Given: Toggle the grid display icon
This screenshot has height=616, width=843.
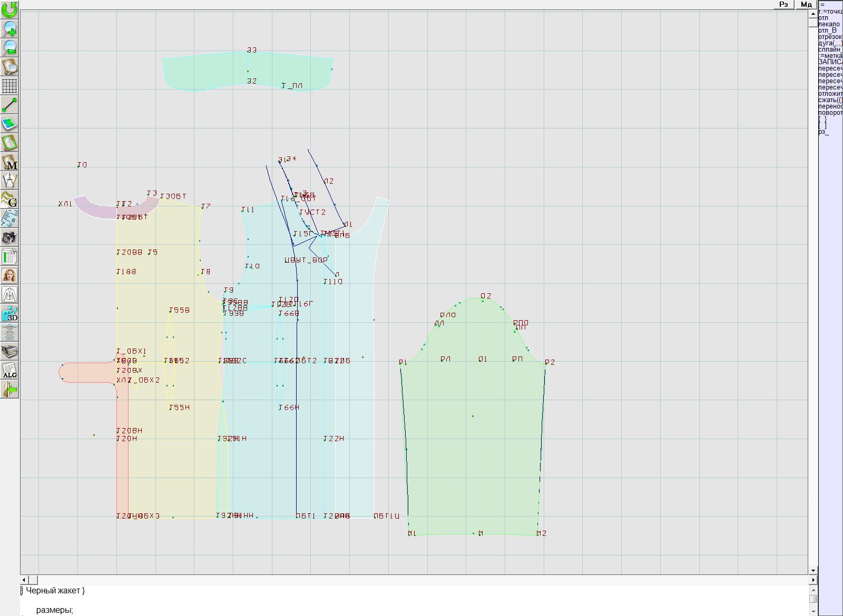Looking at the screenshot, I should click(9, 86).
